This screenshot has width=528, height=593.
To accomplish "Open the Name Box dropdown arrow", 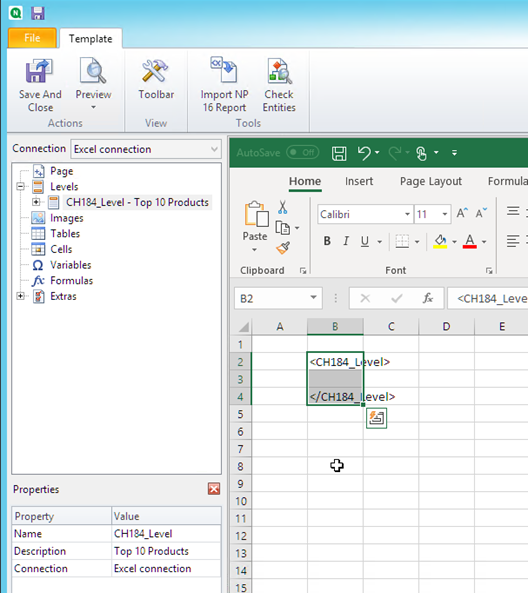I will pyautogui.click(x=314, y=298).
